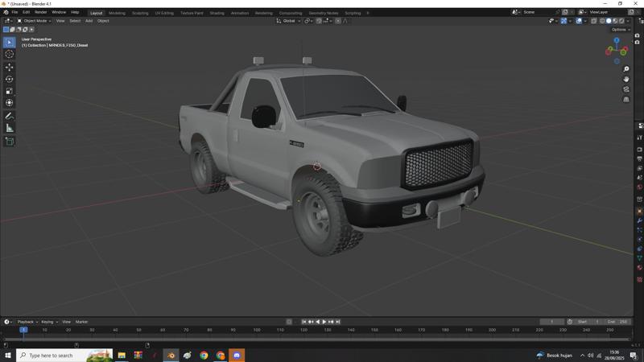Switch perspective/orthographic grid icon
644x362 pixels.
point(626,99)
